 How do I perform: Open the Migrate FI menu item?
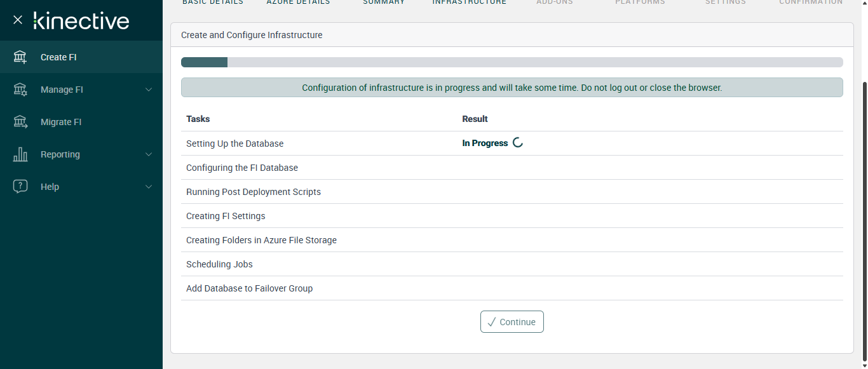click(61, 122)
